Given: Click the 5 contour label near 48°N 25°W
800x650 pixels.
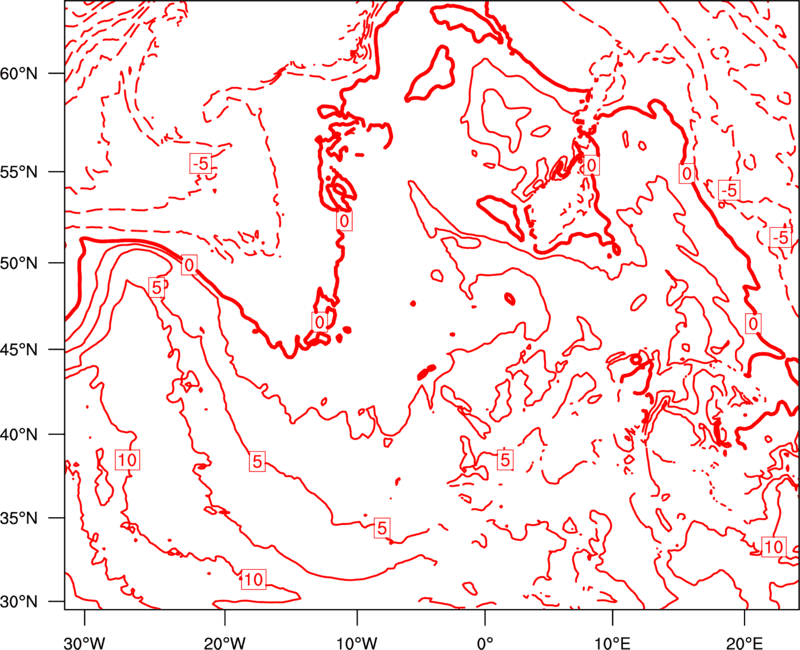Looking at the screenshot, I should pyautogui.click(x=156, y=288).
